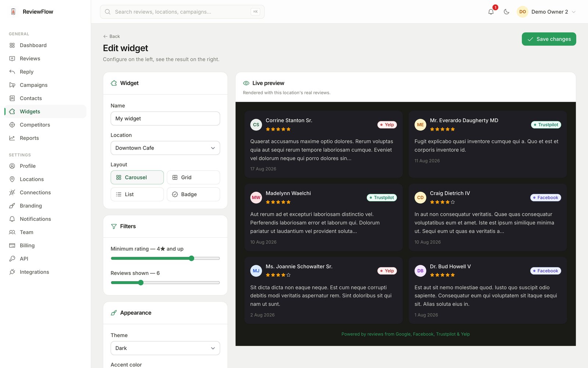Viewport: 588px width, 368px height.
Task: Click the Team people icon
Action: pos(12,232)
